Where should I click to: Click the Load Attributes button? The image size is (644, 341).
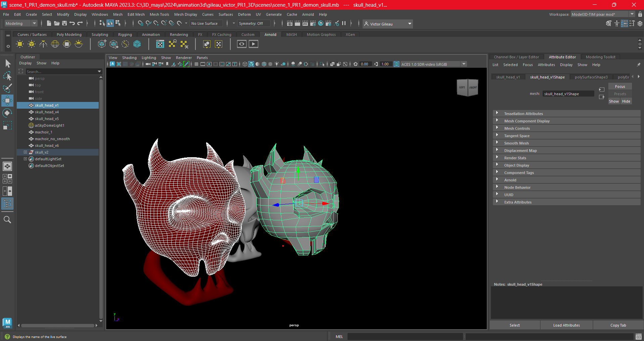point(566,325)
